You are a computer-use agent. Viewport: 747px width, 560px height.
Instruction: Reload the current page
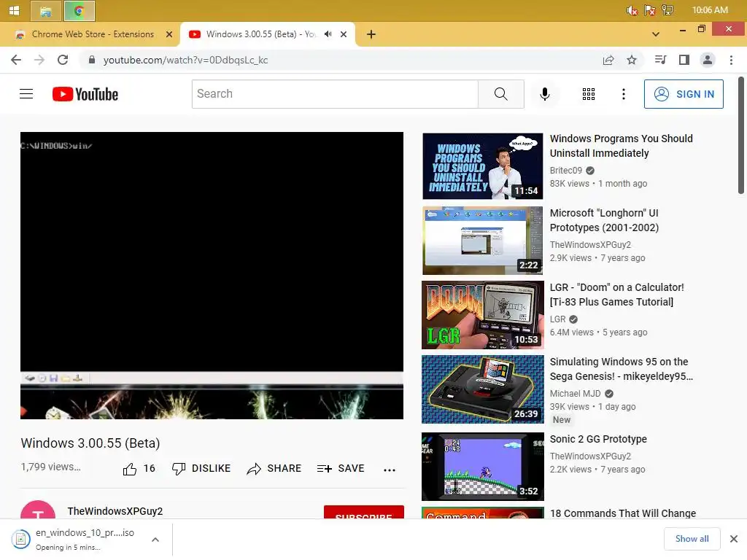63,60
